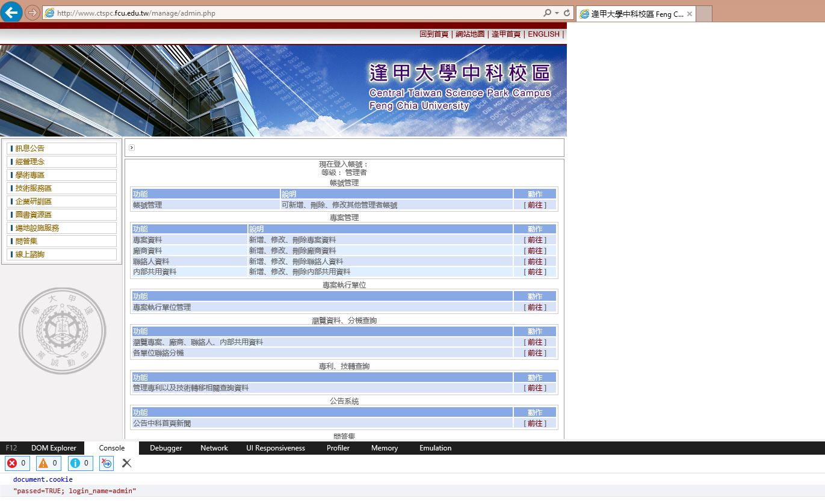
Task: Switch to the Debugger tab
Action: tap(166, 448)
